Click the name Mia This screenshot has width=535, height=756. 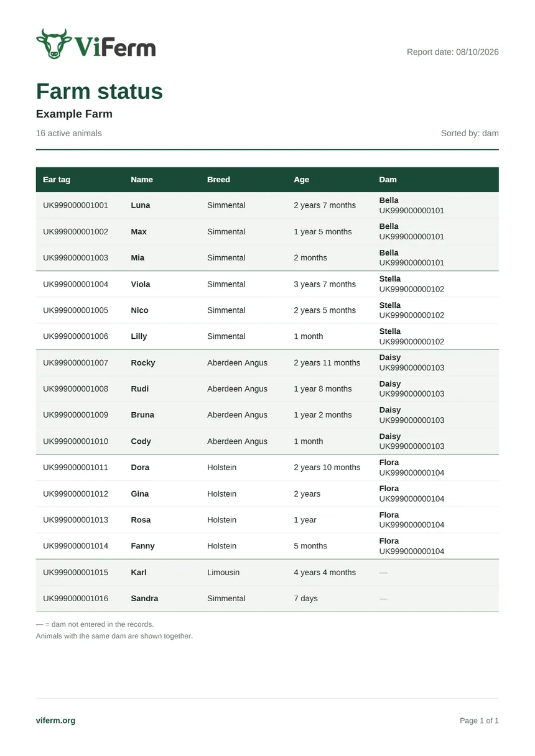(137, 257)
